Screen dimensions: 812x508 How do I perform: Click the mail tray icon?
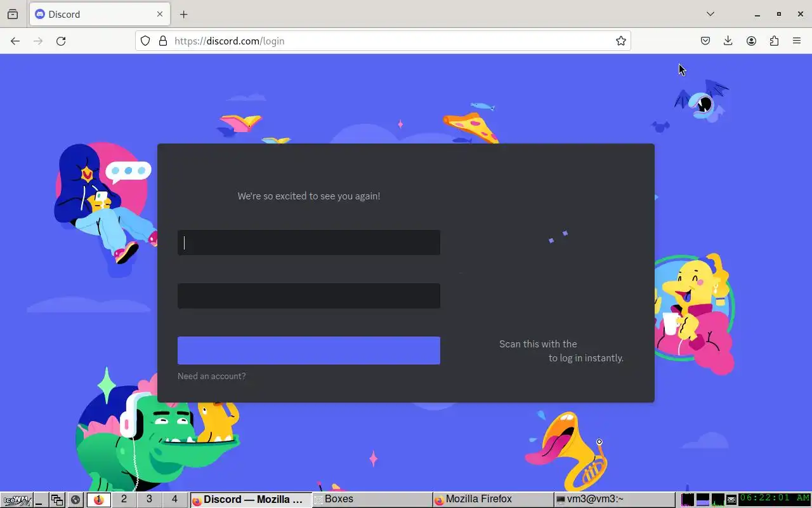[x=731, y=500]
